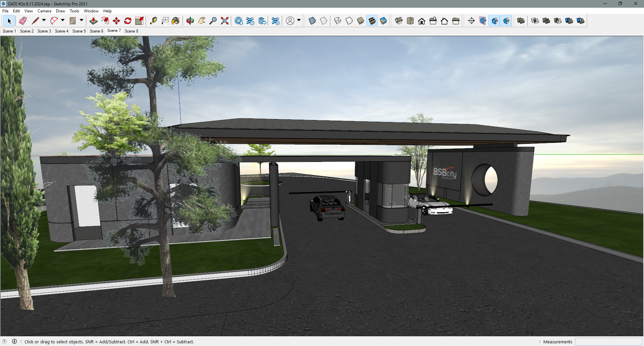This screenshot has height=346, width=644.
Task: Choose the Offset tool
Action: pyautogui.click(x=105, y=21)
